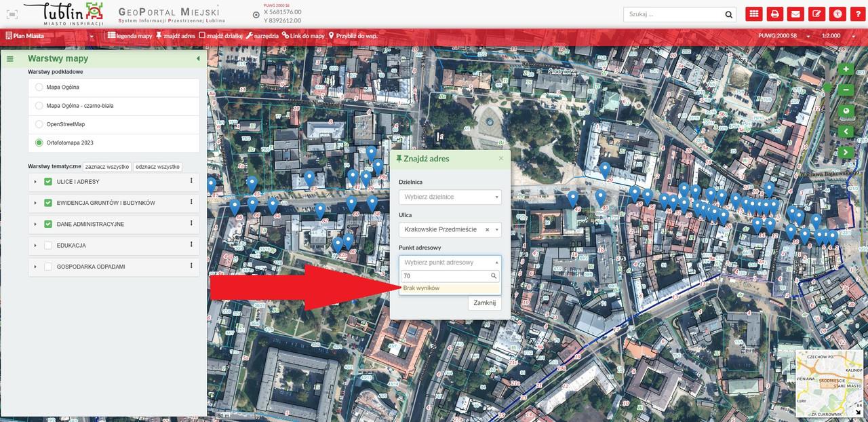Open options dots for EDUKACJA layer
The width and height of the screenshot is (868, 422).
point(191,245)
